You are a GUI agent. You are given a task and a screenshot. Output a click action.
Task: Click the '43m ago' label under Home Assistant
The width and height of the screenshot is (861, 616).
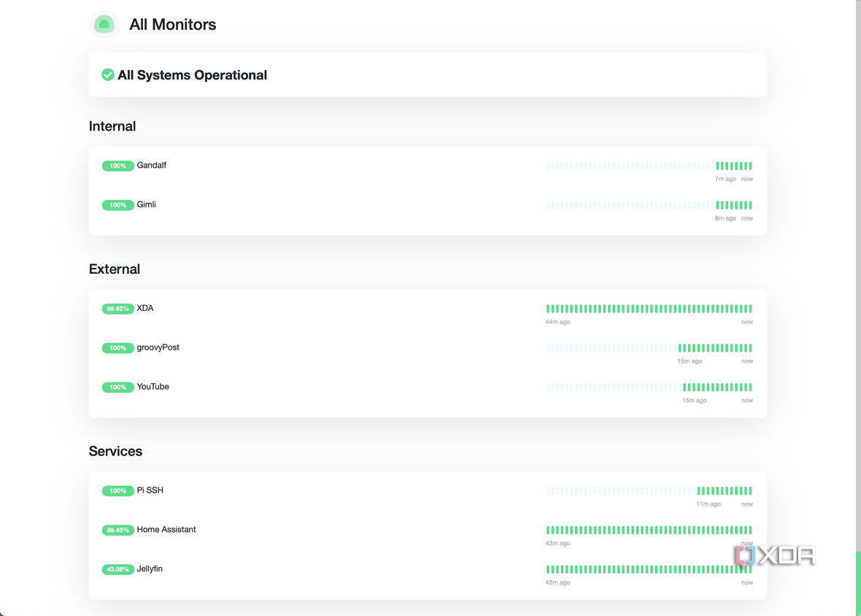click(557, 544)
